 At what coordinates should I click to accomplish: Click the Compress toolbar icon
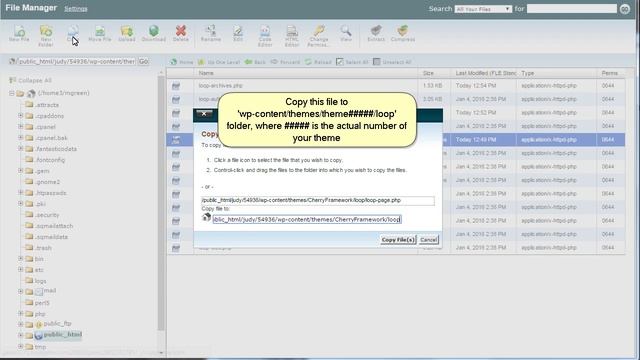pyautogui.click(x=403, y=33)
